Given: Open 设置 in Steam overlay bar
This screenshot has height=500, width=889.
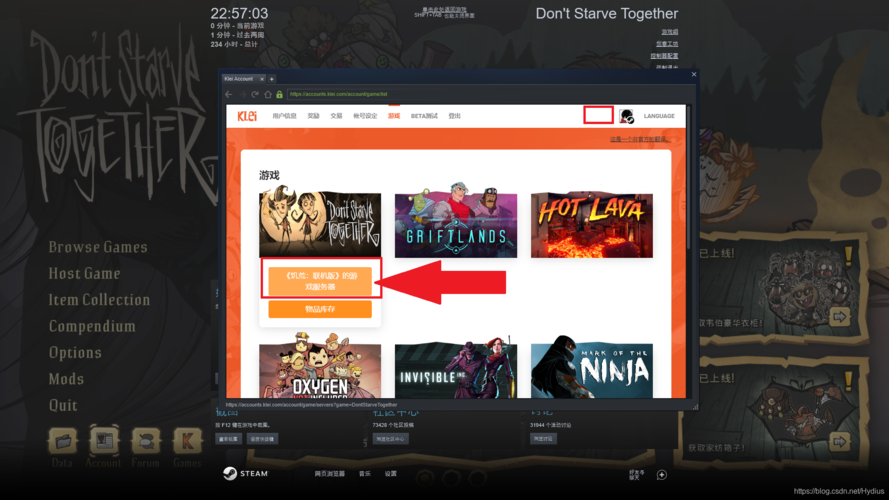Looking at the screenshot, I should click(x=391, y=474).
